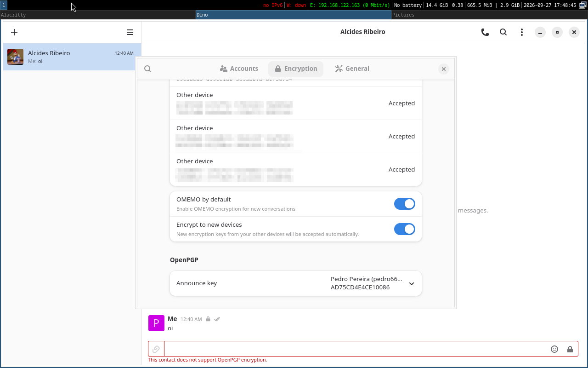Open the emoji picker
This screenshot has width=588, height=368.
554,349
